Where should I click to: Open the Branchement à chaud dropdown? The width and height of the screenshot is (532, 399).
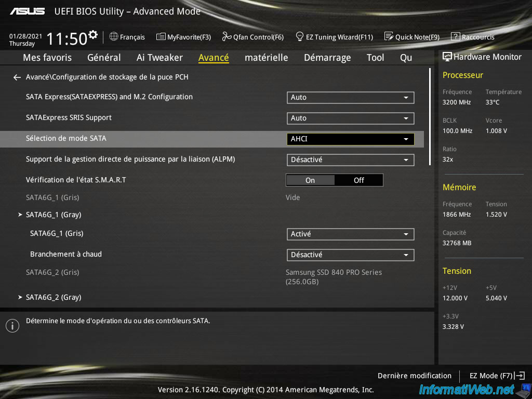(350, 255)
